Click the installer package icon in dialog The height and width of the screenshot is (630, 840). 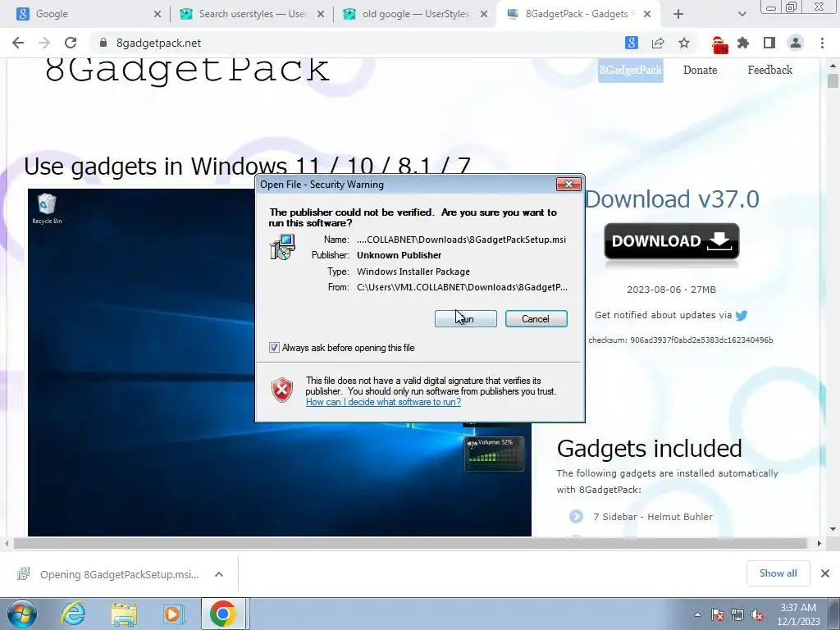[282, 248]
